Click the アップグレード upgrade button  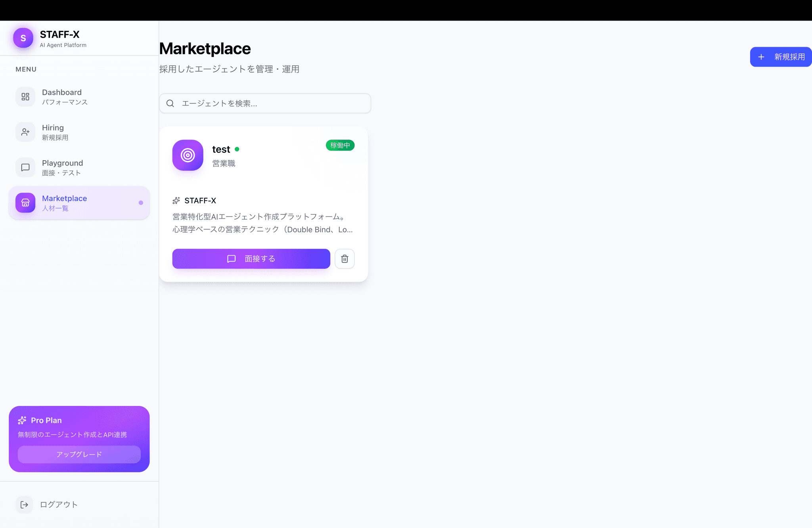coord(79,454)
